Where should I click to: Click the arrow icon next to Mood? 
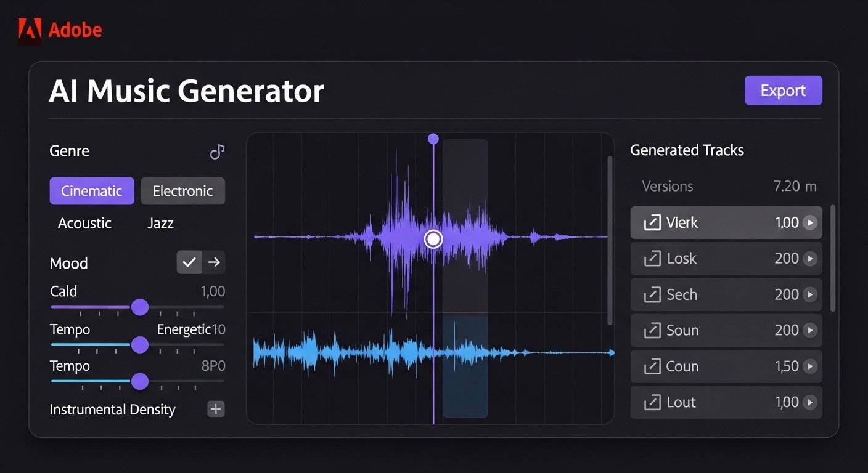[213, 262]
